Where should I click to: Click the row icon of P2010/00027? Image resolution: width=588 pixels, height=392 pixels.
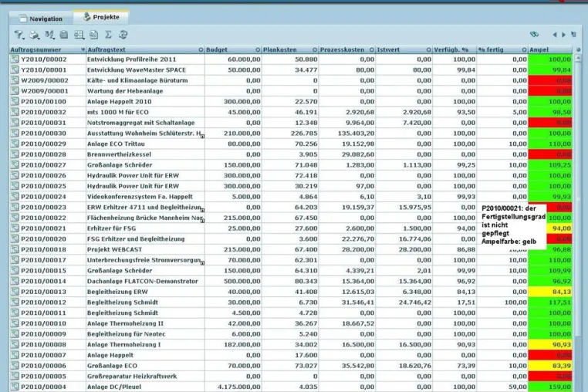[15, 164]
